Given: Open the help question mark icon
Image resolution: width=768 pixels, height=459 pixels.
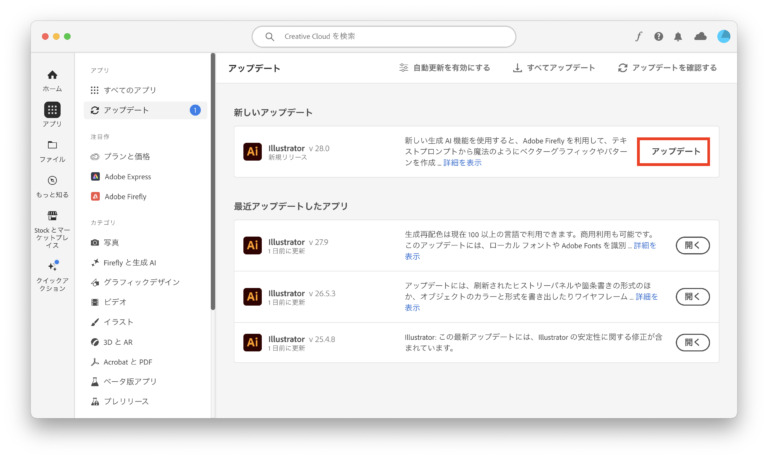Looking at the screenshot, I should point(658,36).
